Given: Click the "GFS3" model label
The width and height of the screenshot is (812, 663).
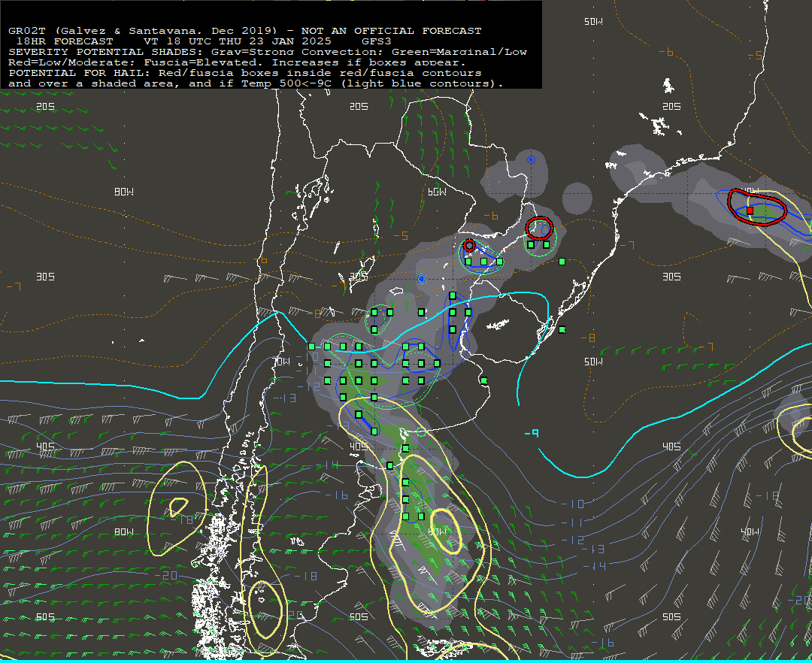Looking at the screenshot, I should pos(377,41).
